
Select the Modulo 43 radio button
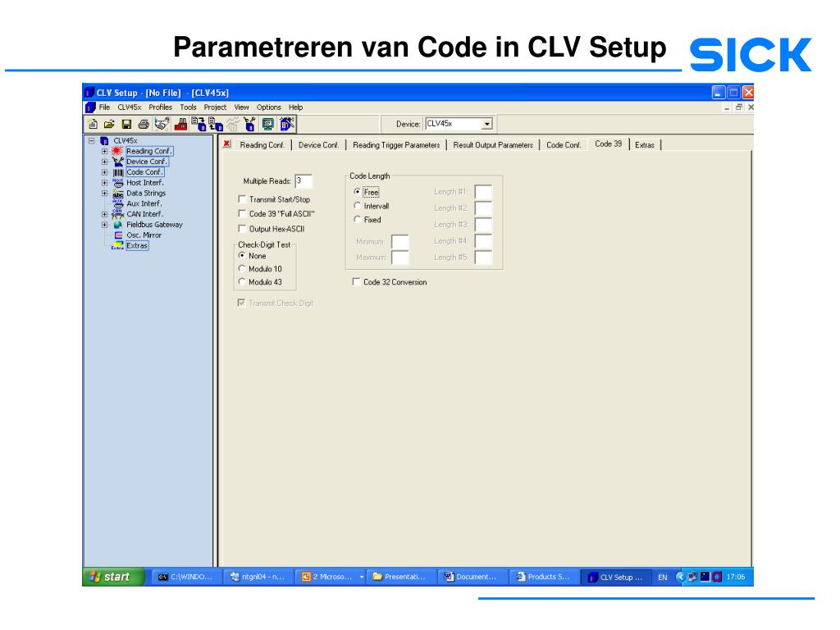pos(242,282)
